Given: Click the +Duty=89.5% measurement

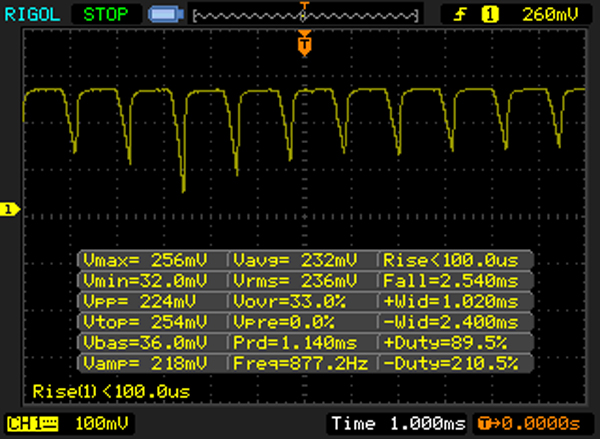Looking at the screenshot, I should pos(445,343).
